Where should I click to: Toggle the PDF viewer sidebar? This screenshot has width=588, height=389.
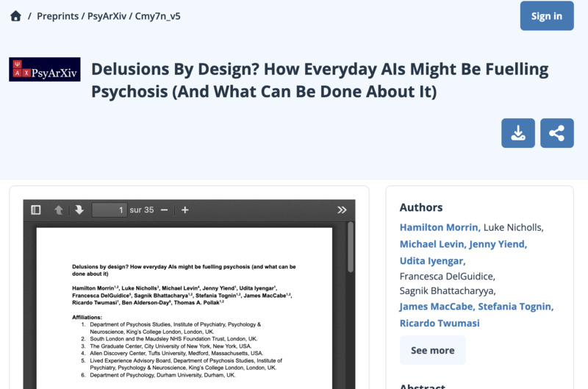coord(36,210)
